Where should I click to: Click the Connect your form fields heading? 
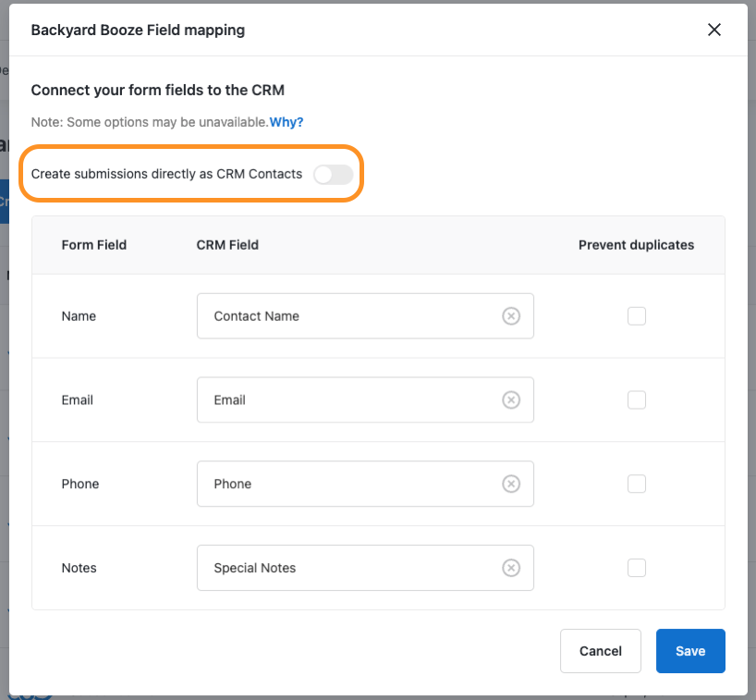[158, 91]
